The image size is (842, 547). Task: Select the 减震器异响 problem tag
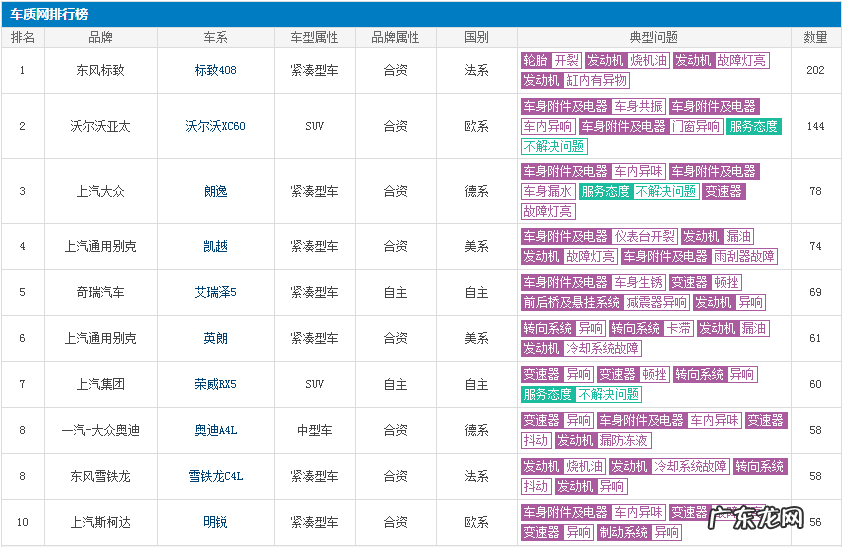(656, 303)
